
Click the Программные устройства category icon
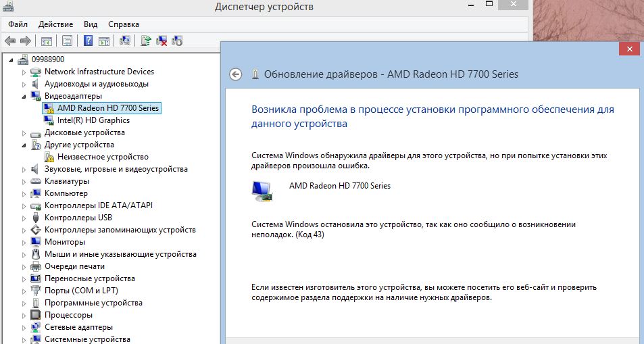pos(36,303)
